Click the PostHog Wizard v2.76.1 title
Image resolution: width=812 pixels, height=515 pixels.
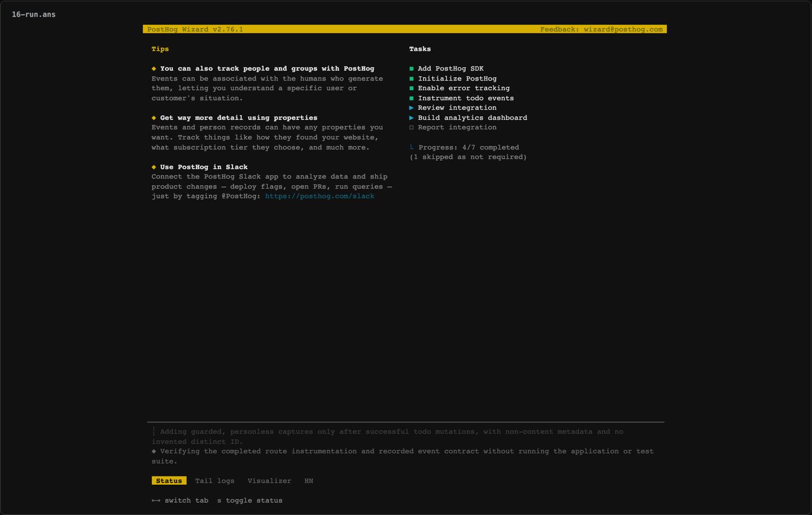point(195,29)
